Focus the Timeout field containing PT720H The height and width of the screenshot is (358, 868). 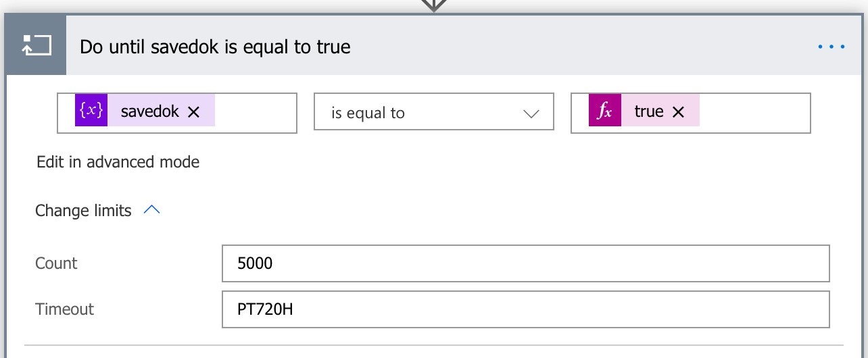(525, 309)
